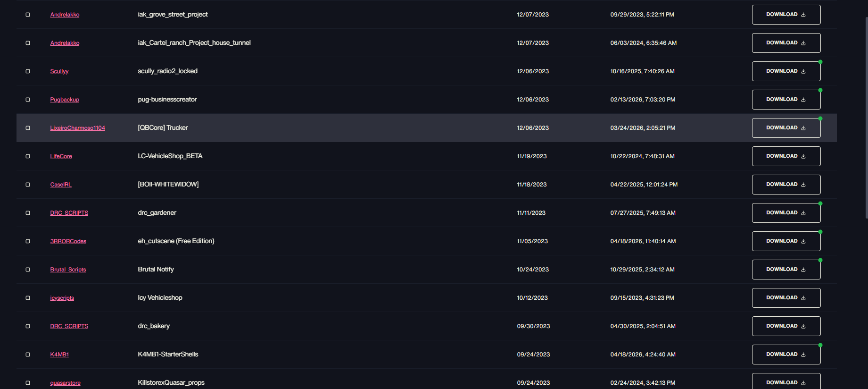Screen dimensions: 868x389
Task: Click download arrow icon for drc_bakery
Action: point(803,326)
